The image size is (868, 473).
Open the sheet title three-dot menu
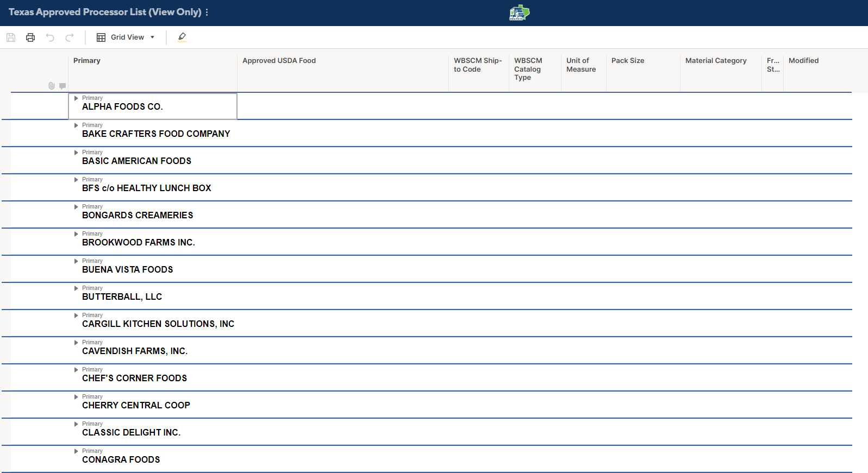[x=207, y=12]
